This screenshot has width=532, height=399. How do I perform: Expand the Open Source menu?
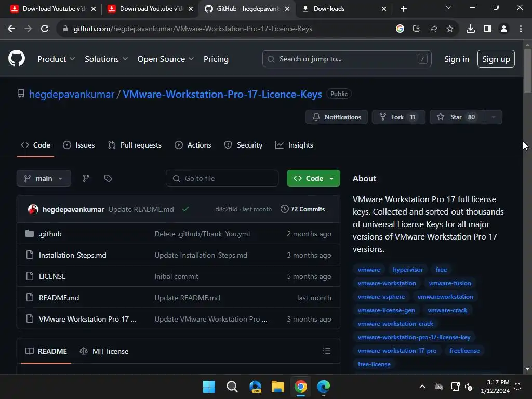(166, 59)
